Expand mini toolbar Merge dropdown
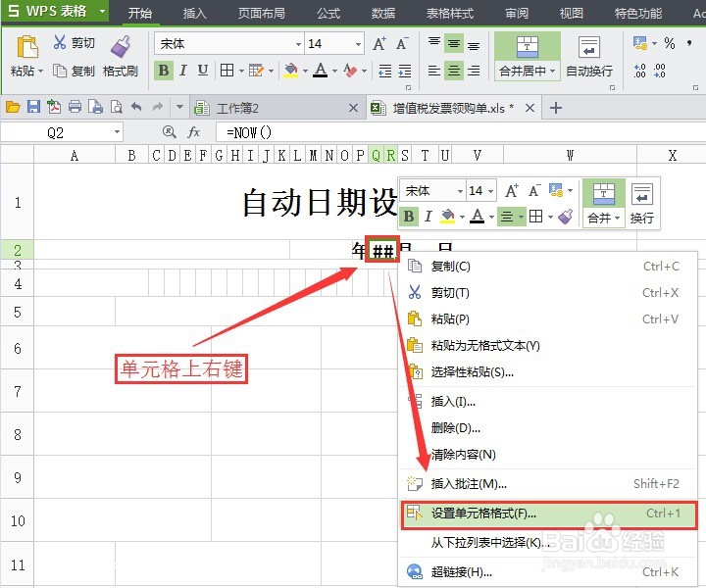The width and height of the screenshot is (706, 588). (617, 218)
